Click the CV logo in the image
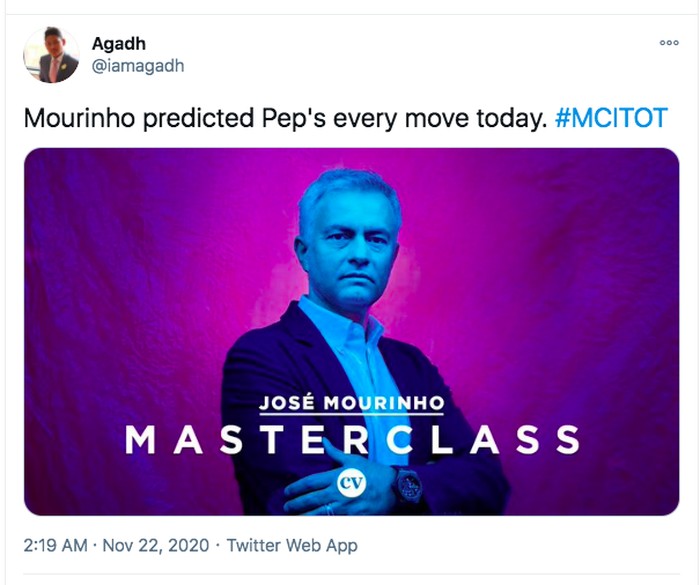Viewport: 700px width, 585px height. click(x=353, y=483)
